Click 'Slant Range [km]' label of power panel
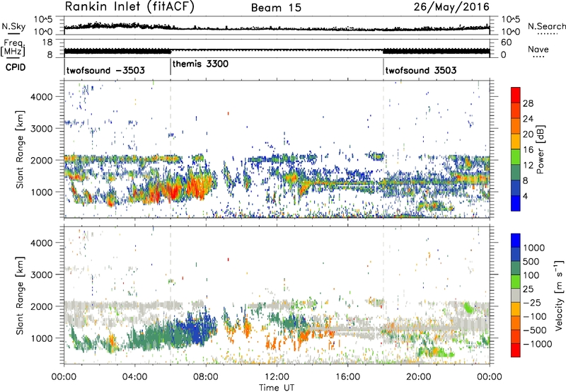The image size is (566, 392). 20,149
